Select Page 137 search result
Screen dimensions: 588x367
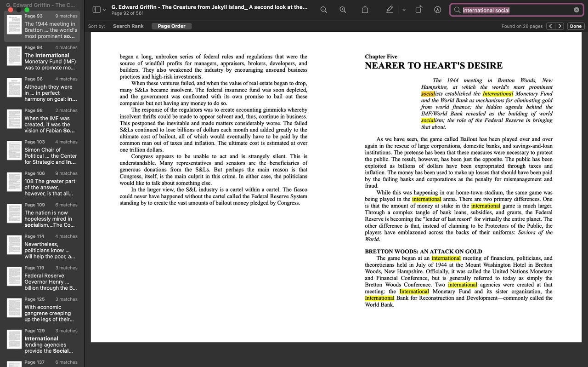pyautogui.click(x=42, y=362)
